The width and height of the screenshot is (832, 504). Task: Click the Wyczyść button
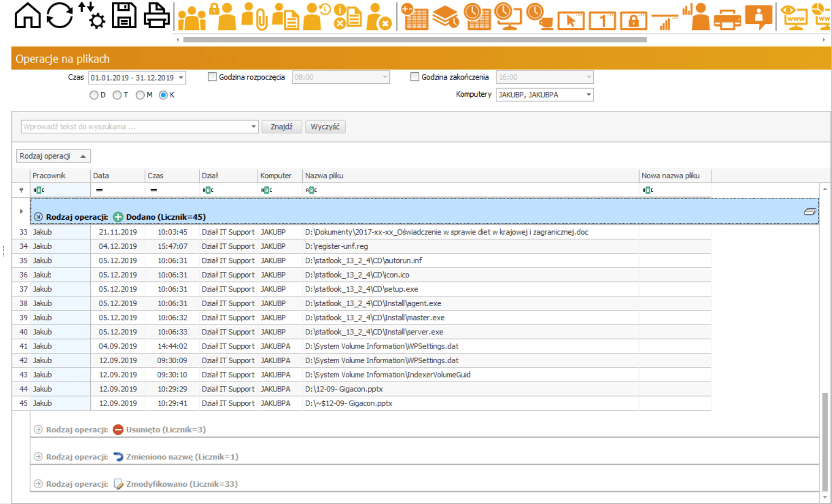pyautogui.click(x=325, y=127)
